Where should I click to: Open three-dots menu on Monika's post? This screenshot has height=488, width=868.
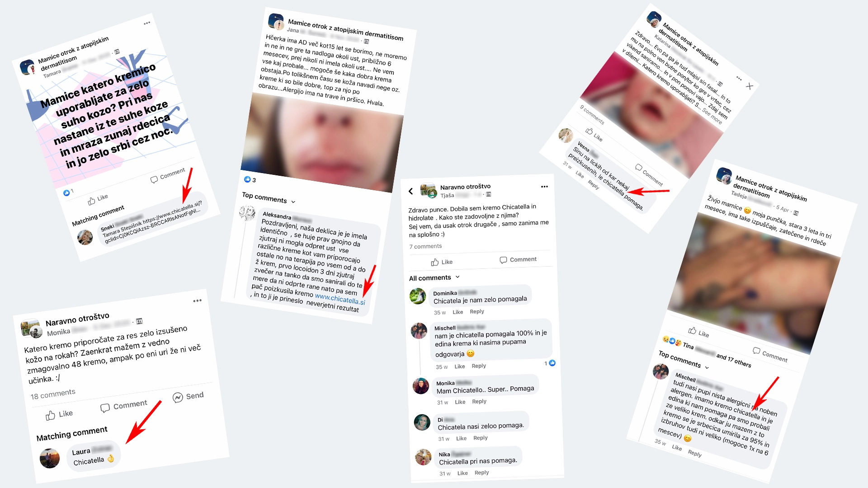[x=197, y=300]
